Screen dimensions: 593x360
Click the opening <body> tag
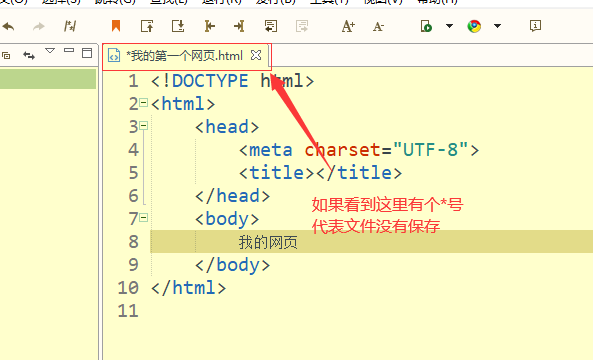click(x=227, y=219)
